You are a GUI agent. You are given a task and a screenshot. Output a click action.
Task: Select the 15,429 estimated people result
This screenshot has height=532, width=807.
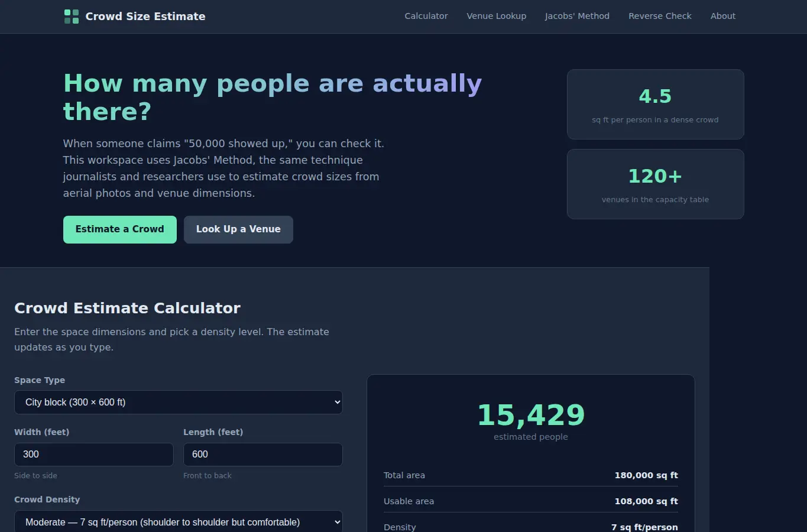(531, 415)
